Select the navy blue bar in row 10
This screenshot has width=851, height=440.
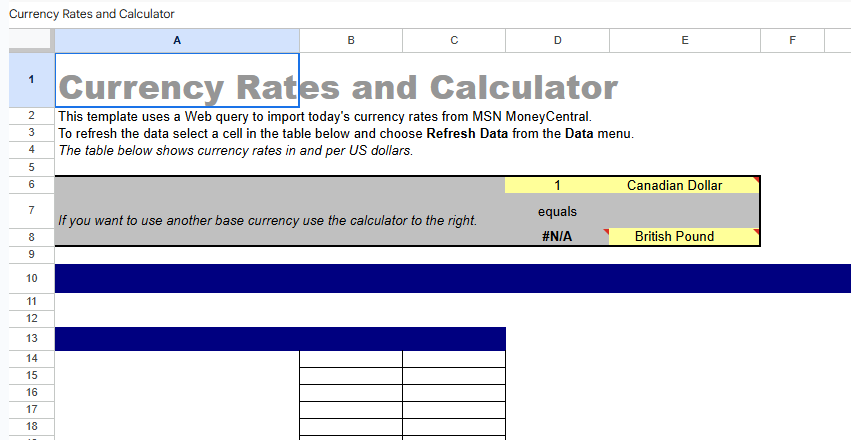click(450, 278)
